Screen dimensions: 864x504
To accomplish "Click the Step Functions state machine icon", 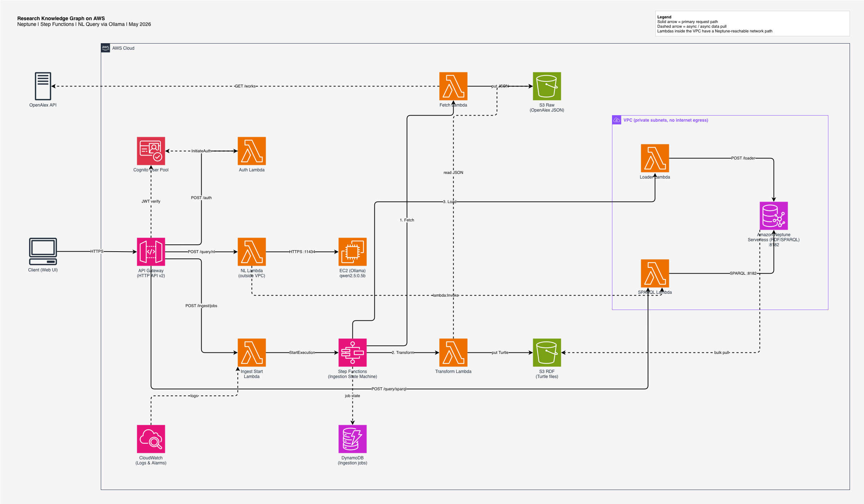I will [352, 352].
